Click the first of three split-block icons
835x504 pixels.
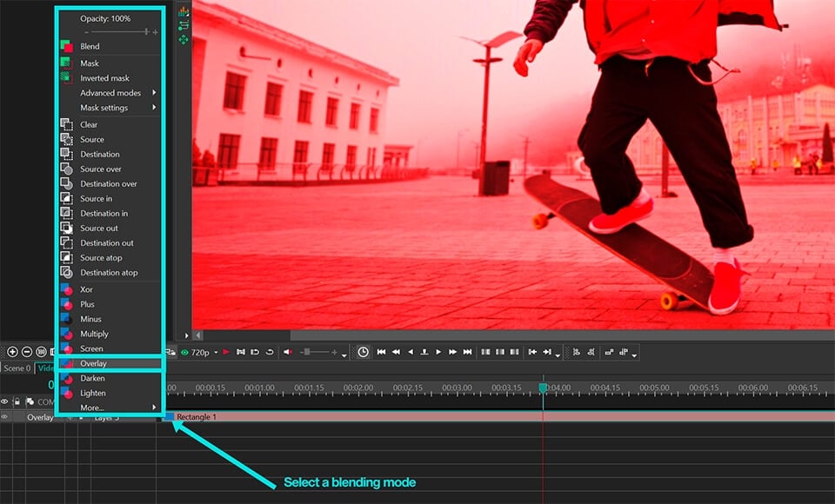[x=485, y=352]
